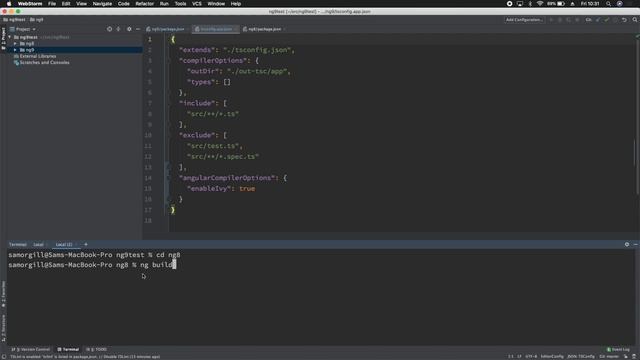This screenshot has width=640, height=360.
Task: Open the File menu
Action: click(52, 4)
